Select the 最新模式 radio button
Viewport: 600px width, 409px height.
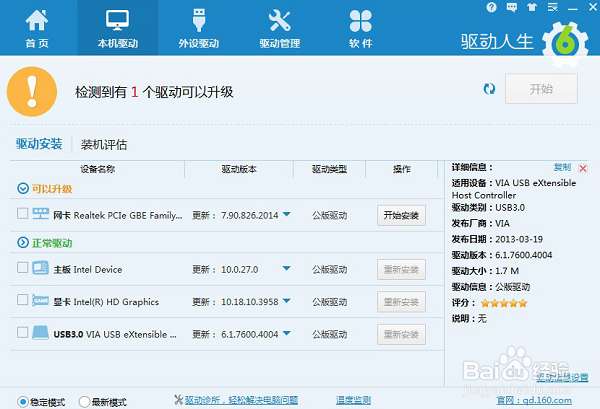pos(84,402)
